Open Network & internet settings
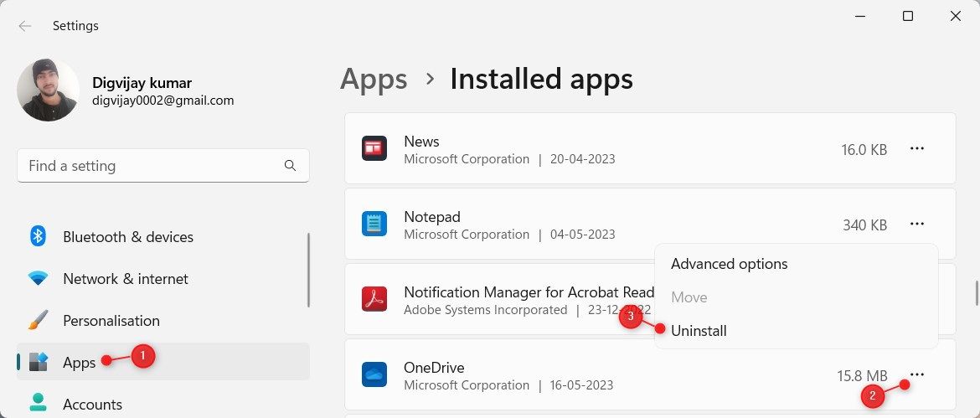 pos(126,279)
